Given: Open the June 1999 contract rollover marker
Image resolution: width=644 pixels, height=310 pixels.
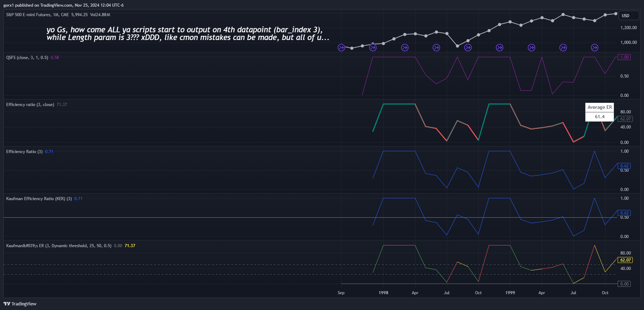Looking at the screenshot, I should click(x=563, y=47).
